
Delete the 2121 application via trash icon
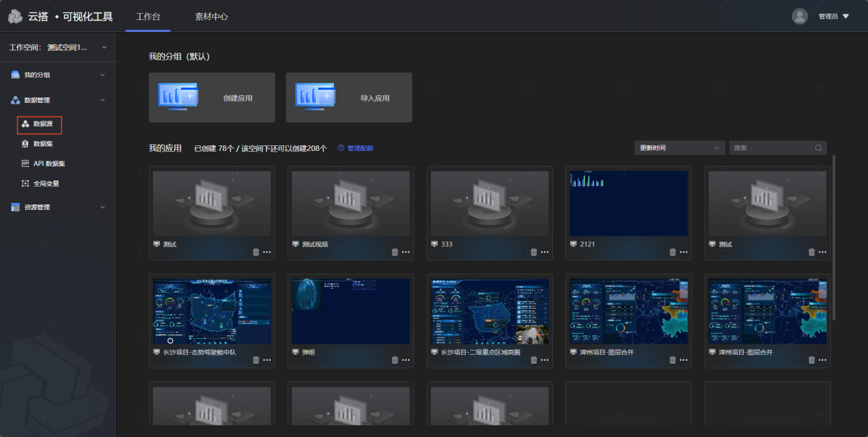click(672, 252)
